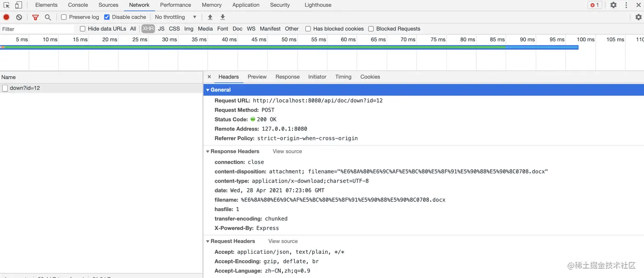Open network settings gear icon
The image size is (644, 278).
coord(638,17)
